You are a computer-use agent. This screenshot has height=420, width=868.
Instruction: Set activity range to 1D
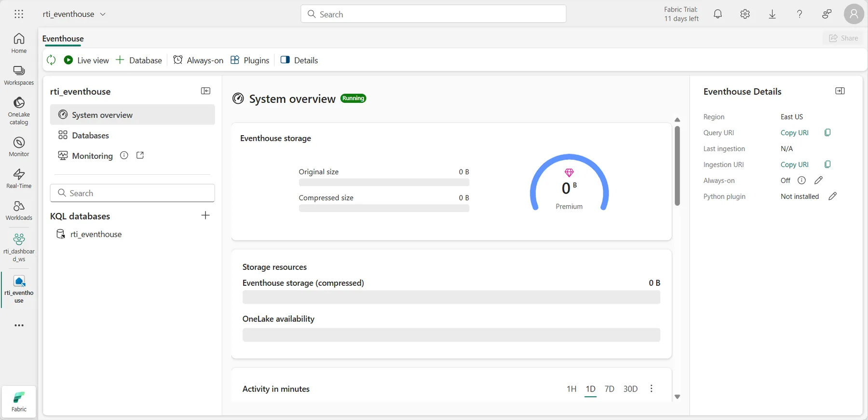pos(591,389)
